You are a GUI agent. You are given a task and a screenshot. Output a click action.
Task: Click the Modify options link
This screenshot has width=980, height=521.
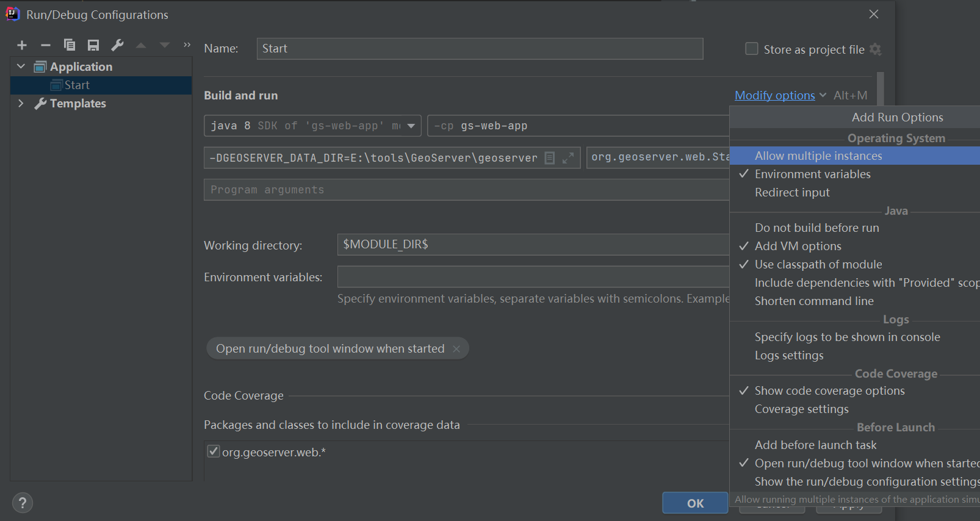point(774,95)
